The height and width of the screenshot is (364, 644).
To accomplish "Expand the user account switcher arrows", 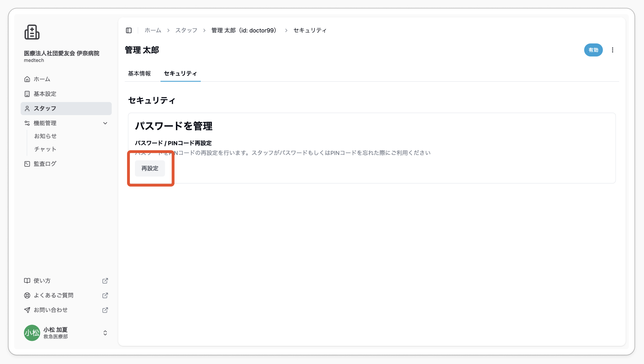I will click(x=105, y=333).
